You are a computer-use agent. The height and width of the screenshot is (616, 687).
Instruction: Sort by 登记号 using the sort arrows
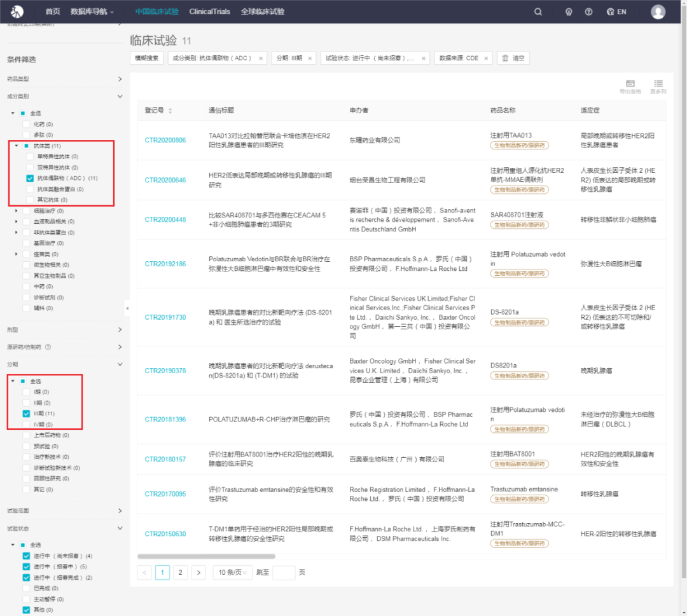point(170,111)
